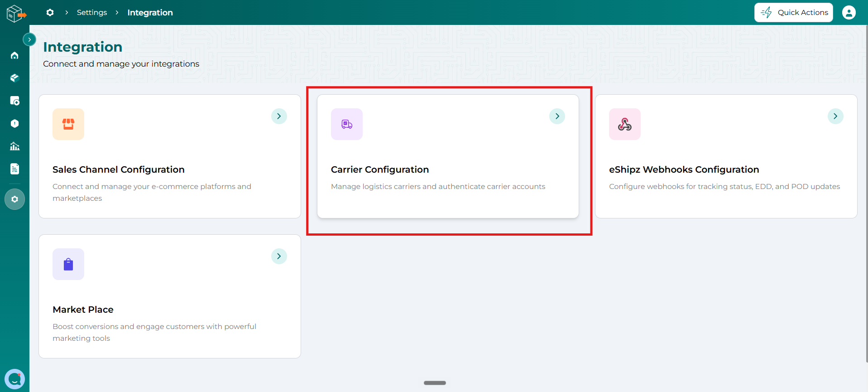The image size is (868, 392).
Task: Open eShipz Webhooks Configuration via its arrow
Action: click(x=835, y=116)
